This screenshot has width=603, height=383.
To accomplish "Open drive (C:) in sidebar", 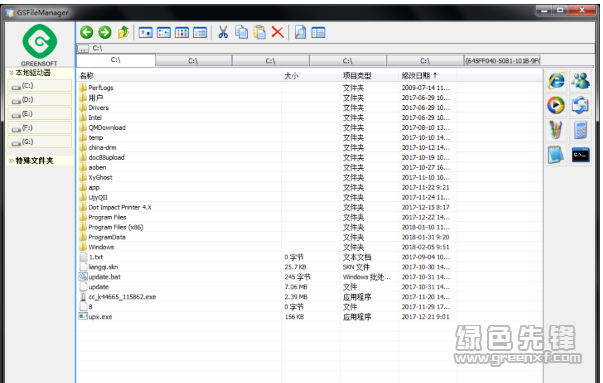I will (40, 86).
